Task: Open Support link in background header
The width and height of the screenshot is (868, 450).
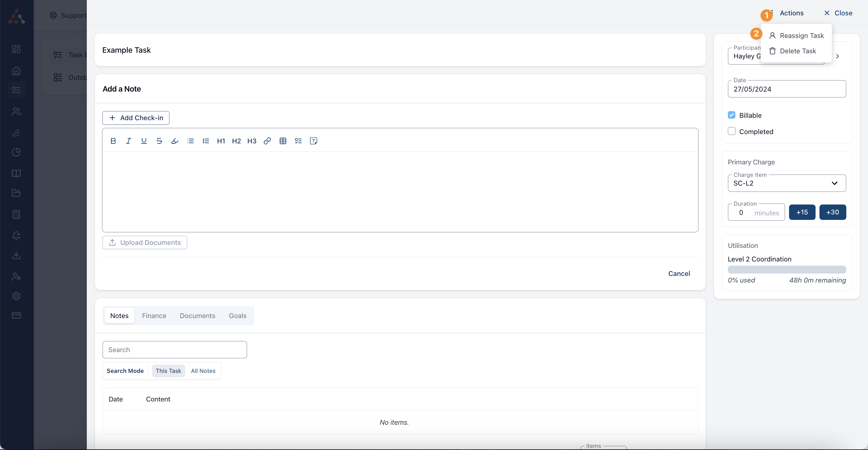Action: pos(68,15)
